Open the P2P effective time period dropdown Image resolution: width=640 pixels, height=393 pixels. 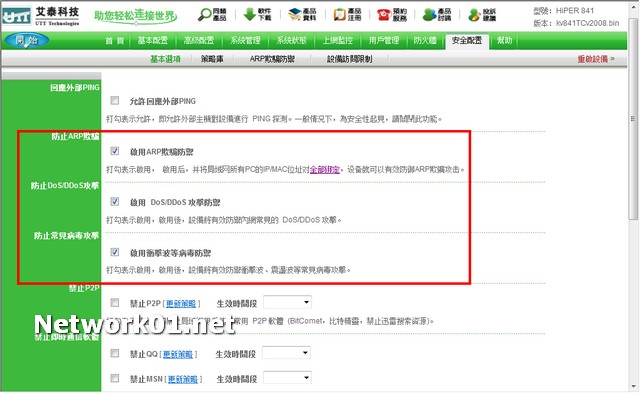click(288, 302)
